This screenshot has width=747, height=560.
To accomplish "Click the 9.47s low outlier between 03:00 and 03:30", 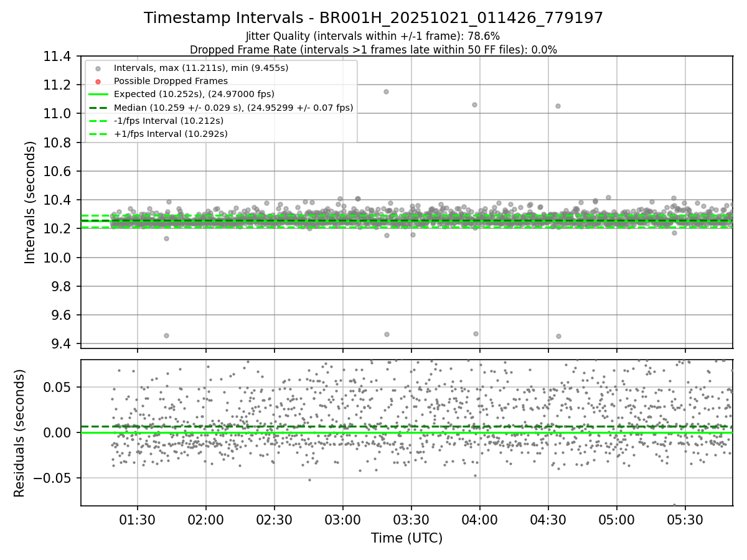I will (387, 334).
